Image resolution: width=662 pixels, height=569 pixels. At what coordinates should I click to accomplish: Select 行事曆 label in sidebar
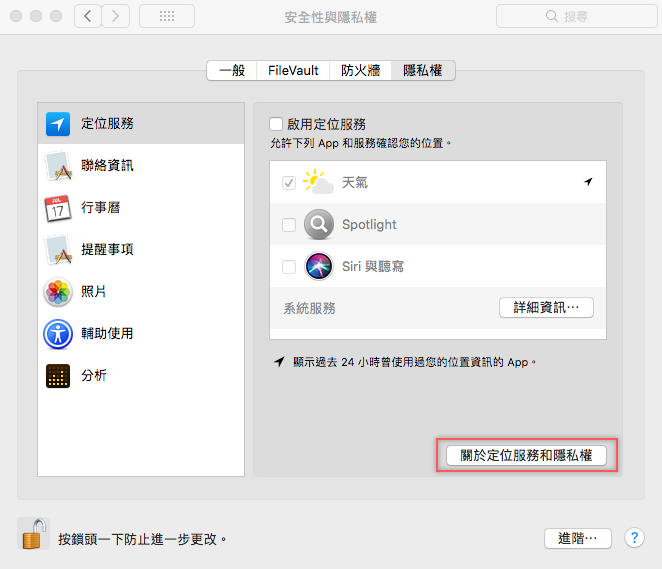pos(100,208)
